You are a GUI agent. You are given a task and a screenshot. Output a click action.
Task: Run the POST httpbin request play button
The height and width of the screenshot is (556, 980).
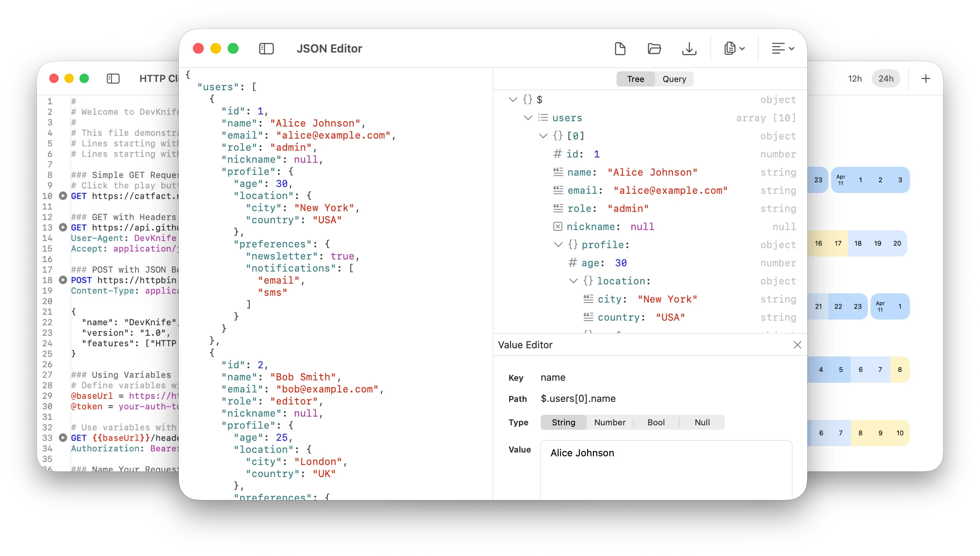point(63,280)
